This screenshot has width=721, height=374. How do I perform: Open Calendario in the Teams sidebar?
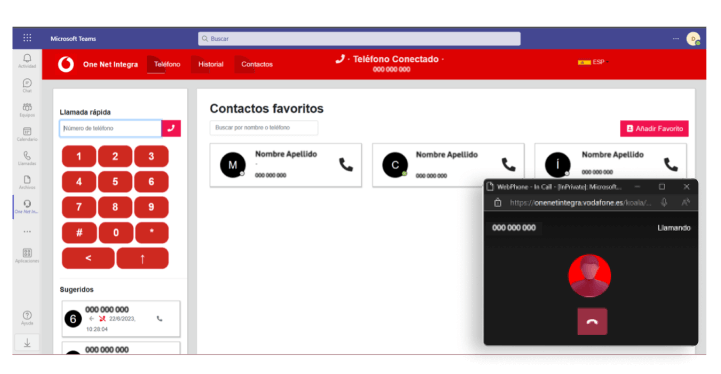pos(27,134)
